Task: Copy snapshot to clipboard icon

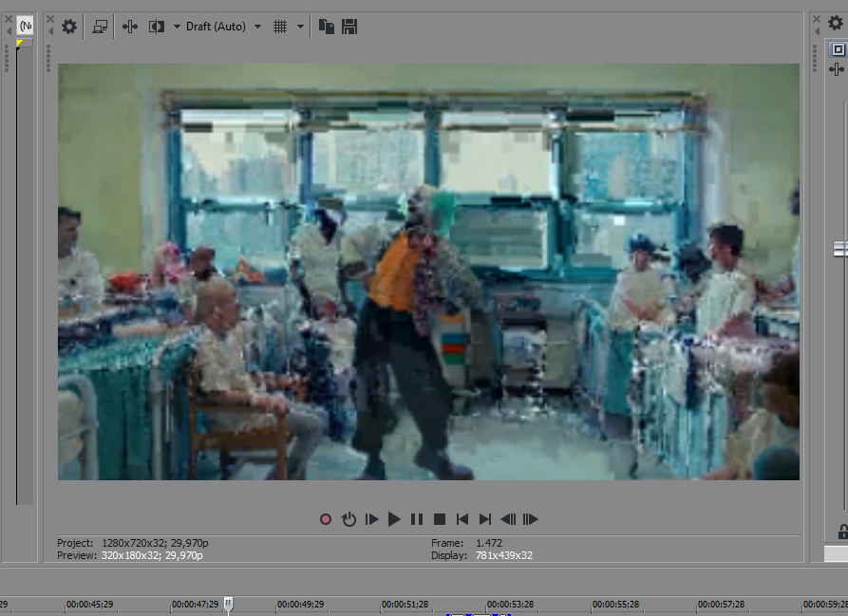Action: pos(327,27)
